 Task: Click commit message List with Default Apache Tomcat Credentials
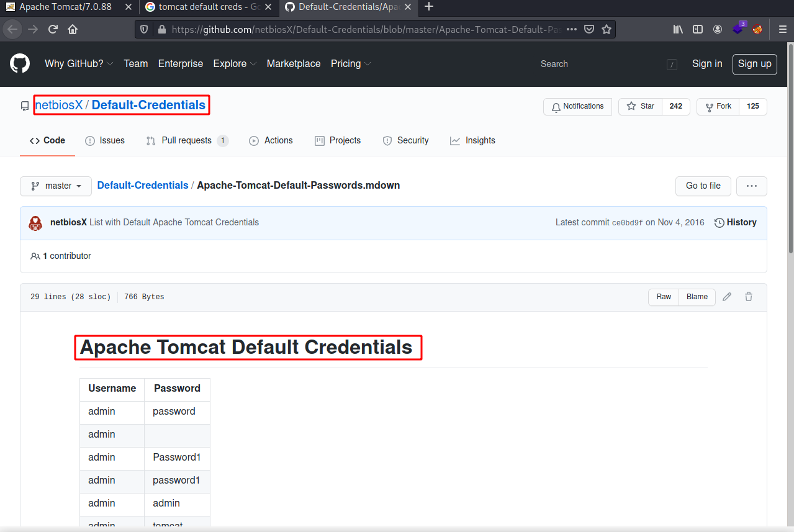point(174,222)
